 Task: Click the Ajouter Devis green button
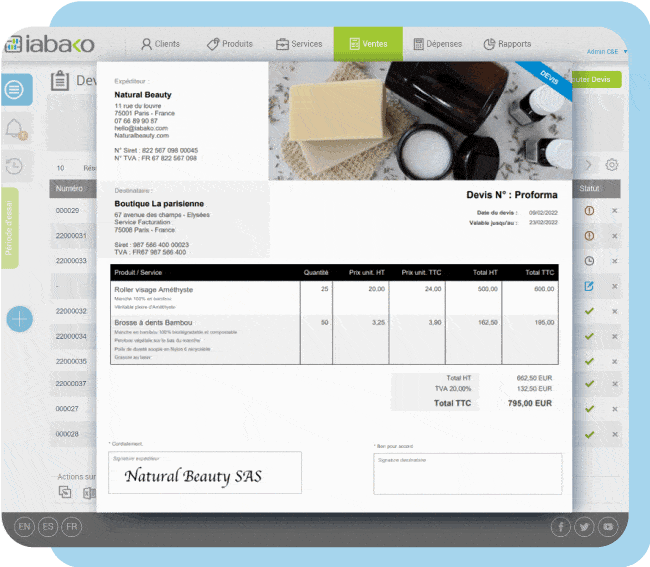pyautogui.click(x=597, y=79)
